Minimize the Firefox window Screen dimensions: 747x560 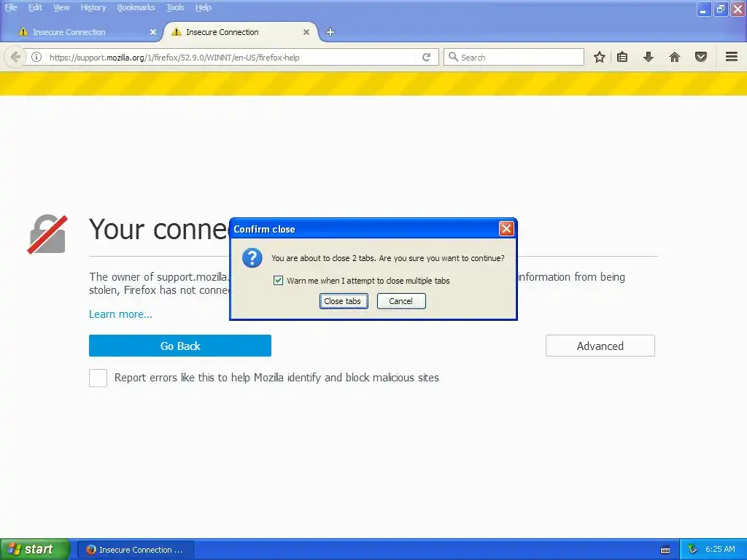coord(703,9)
